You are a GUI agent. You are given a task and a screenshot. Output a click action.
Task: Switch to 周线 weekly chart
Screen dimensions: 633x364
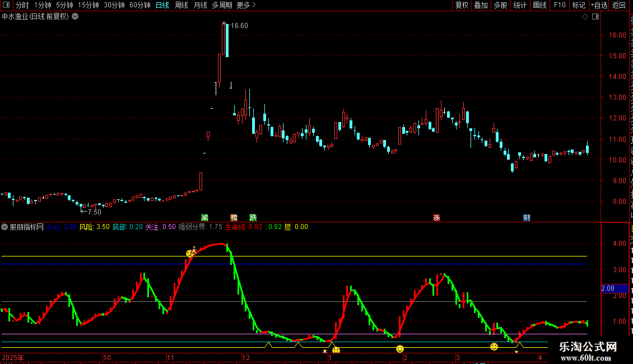pos(181,5)
